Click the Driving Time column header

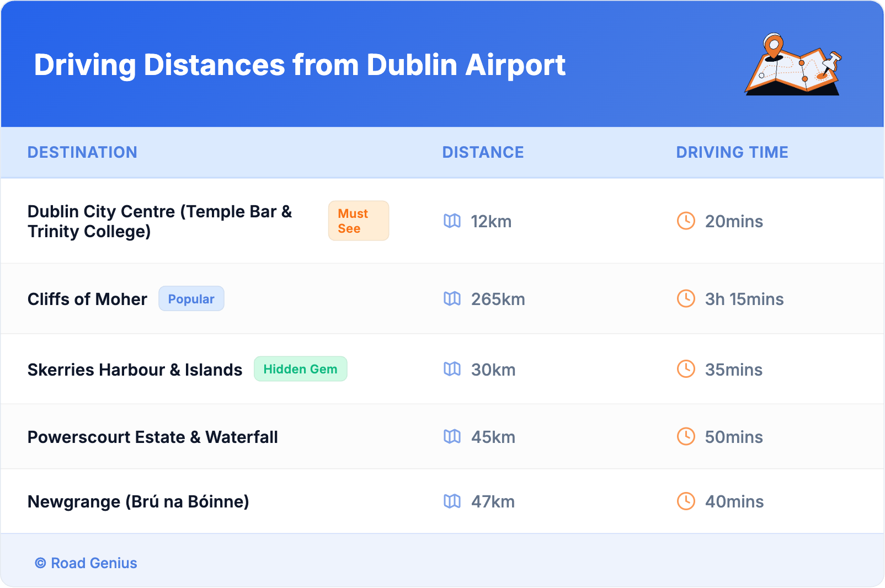tap(732, 152)
